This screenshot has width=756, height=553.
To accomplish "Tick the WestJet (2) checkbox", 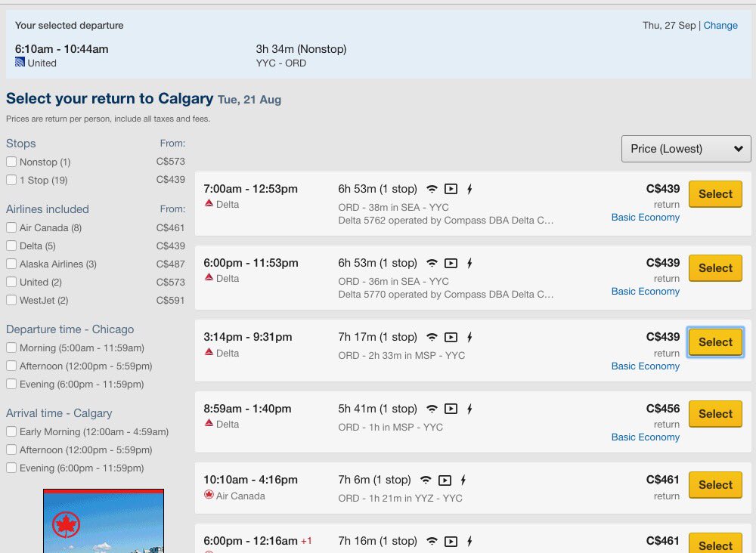I will tap(11, 300).
